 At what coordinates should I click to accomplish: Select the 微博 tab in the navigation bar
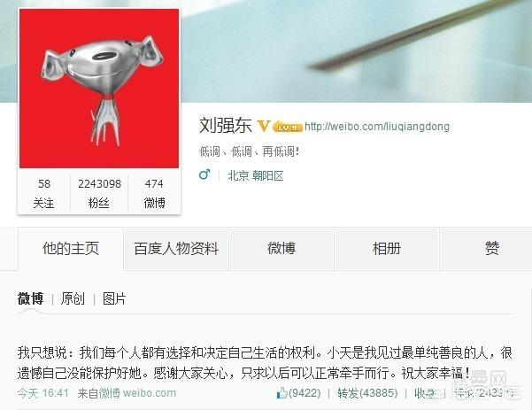[x=281, y=249]
